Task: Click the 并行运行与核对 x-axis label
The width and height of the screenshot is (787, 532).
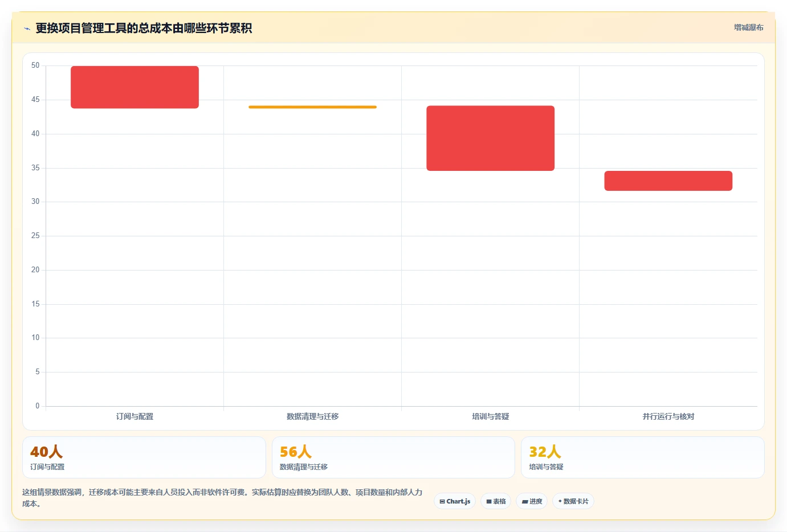Action: click(x=668, y=416)
